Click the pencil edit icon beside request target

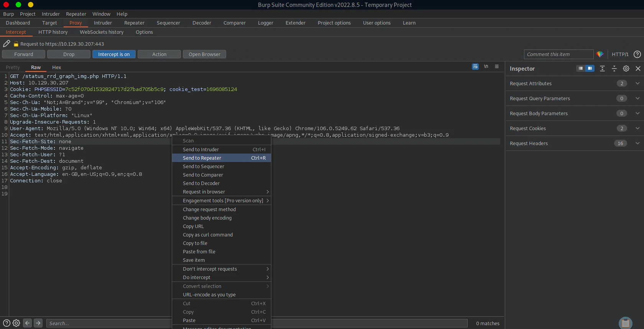coord(7,44)
